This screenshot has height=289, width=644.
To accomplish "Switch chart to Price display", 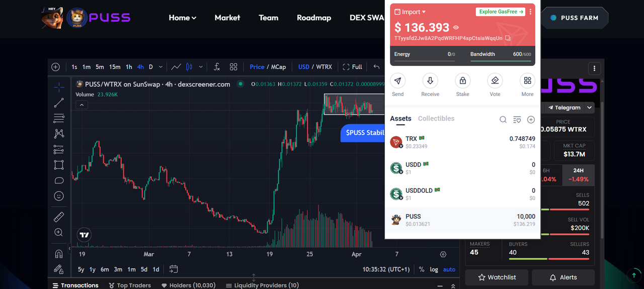I will 257,67.
